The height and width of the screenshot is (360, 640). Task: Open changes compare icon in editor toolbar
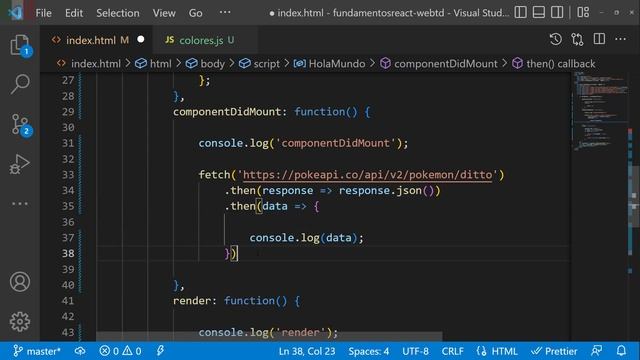(x=577, y=40)
